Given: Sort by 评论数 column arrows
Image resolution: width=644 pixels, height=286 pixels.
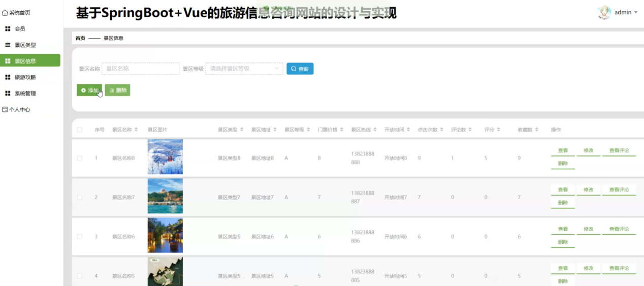Looking at the screenshot, I should tap(470, 130).
